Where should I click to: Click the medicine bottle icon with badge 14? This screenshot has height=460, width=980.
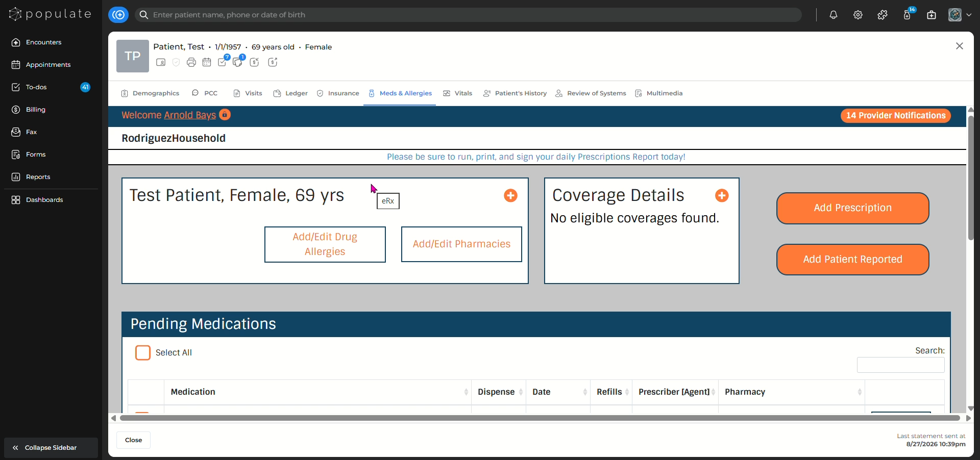908,14
